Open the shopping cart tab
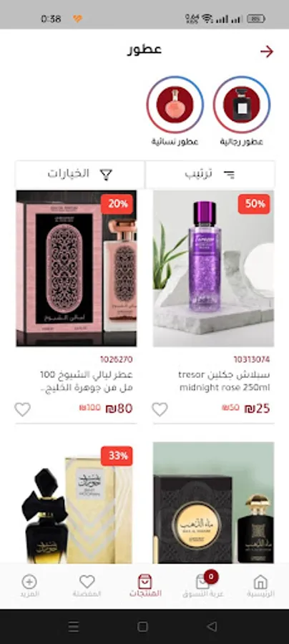 [203, 585]
